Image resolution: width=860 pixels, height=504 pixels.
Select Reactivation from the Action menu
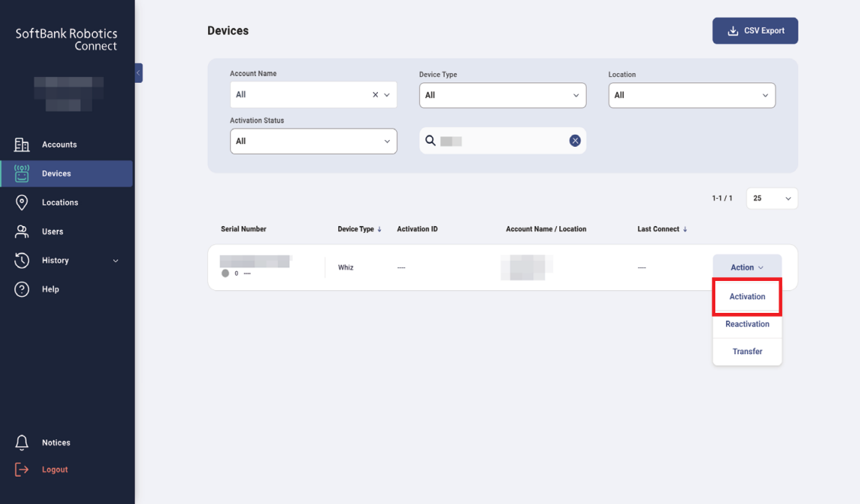[x=747, y=324]
